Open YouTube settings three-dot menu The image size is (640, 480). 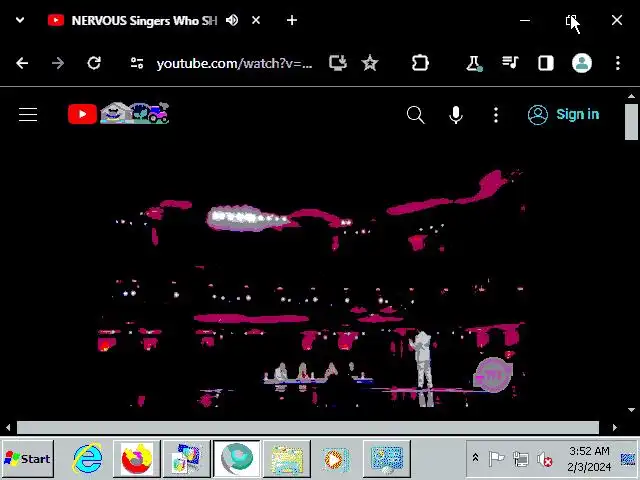[496, 115]
